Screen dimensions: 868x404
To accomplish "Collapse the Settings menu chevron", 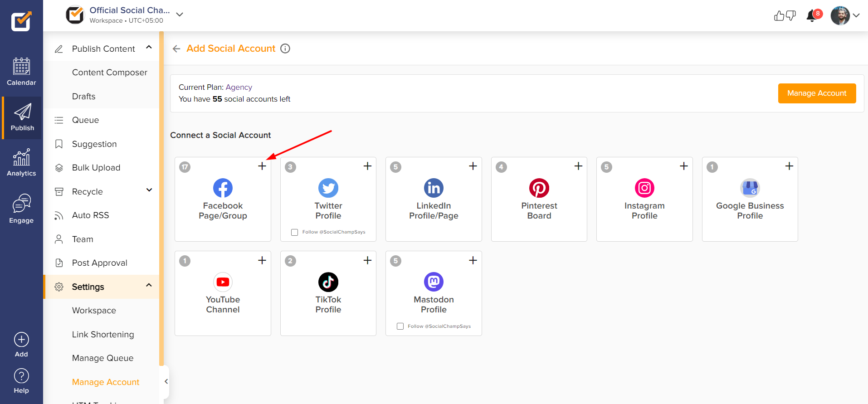I will 149,285.
